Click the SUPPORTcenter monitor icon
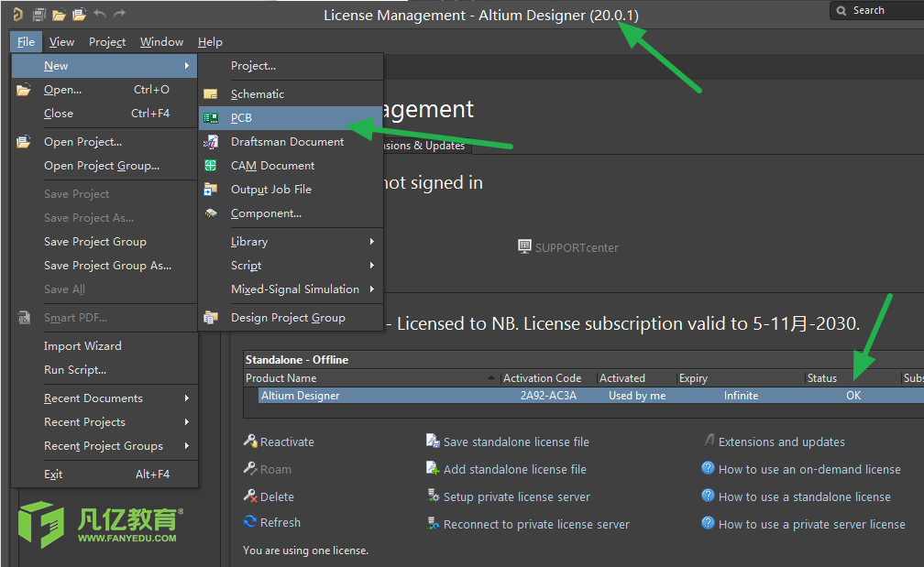This screenshot has width=924, height=567. click(x=524, y=246)
